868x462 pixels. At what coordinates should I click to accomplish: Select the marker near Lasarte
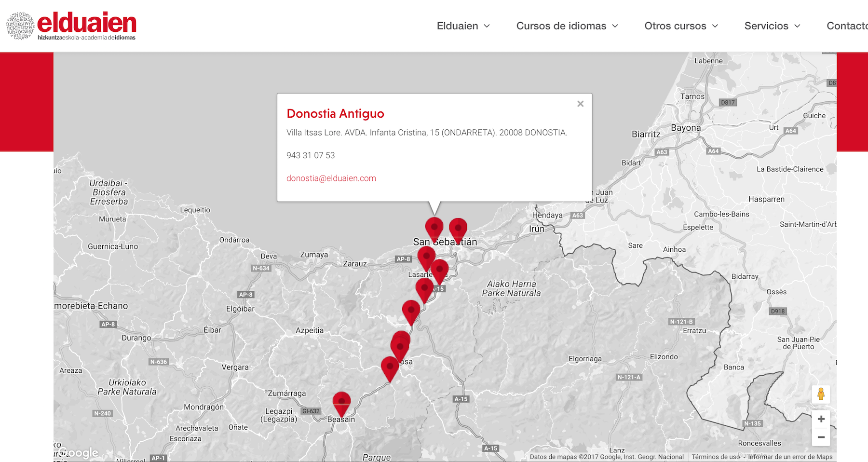click(426, 257)
